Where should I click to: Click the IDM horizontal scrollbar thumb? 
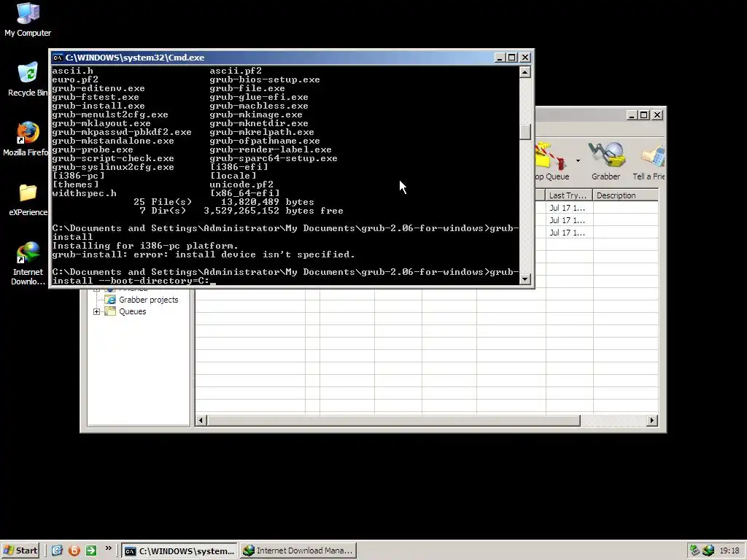point(393,421)
